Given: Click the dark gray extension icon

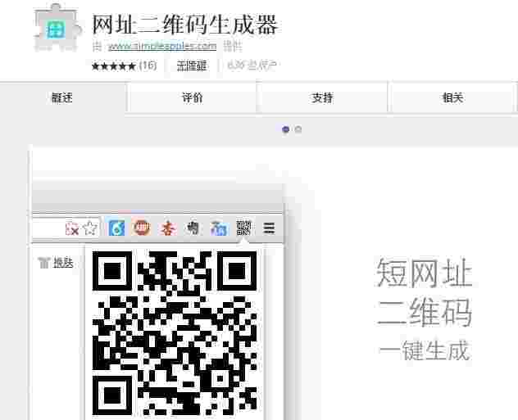Looking at the screenshot, I should (x=193, y=228).
